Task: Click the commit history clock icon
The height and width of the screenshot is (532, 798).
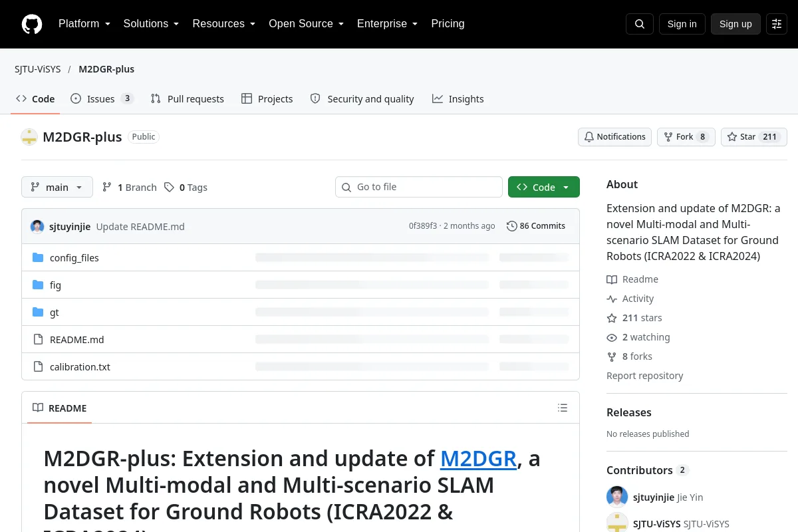Action: click(x=511, y=226)
